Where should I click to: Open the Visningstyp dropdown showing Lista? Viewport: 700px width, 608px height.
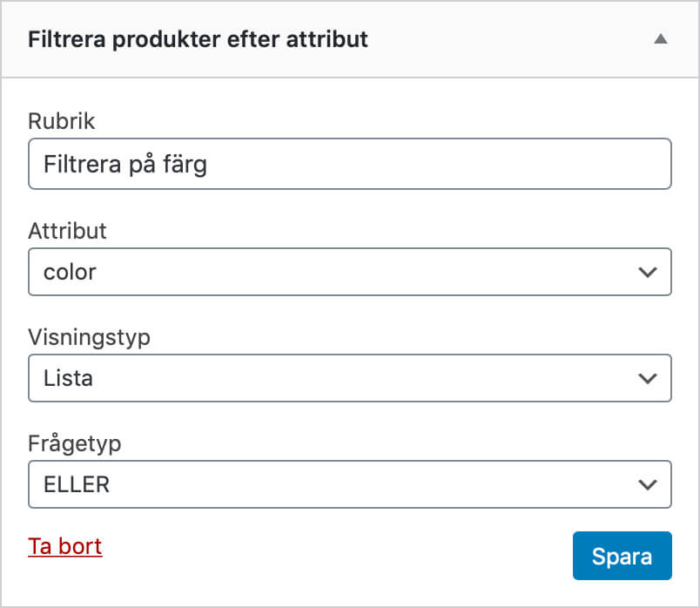[348, 378]
